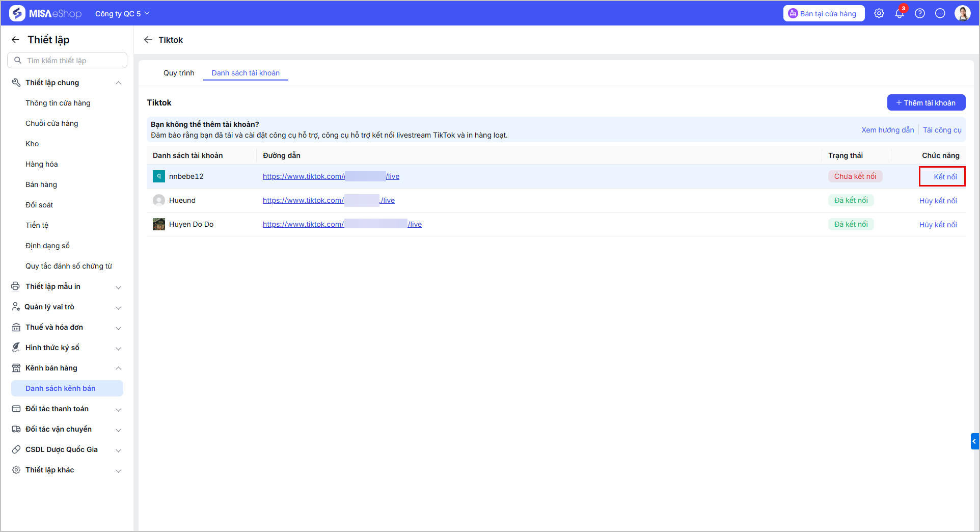Expand the CSDL Dược Quốc Gia section
This screenshot has width=980, height=532.
(118, 450)
